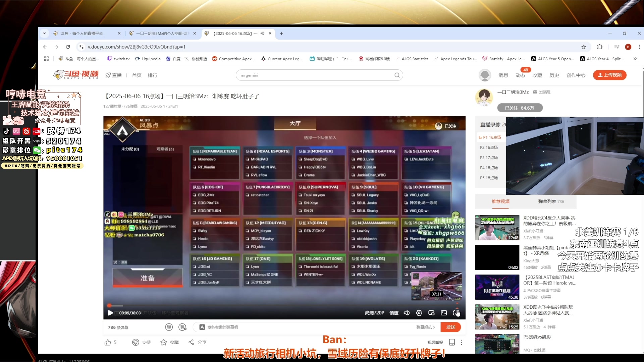This screenshot has height=362, width=644.
Task: Expand hidden bookmarks with » chevron
Action: point(635,59)
